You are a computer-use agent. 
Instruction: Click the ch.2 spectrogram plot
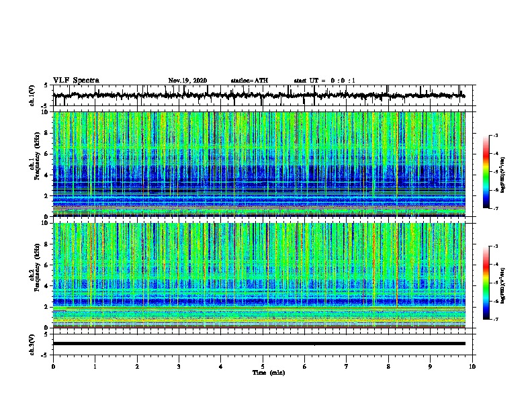(259, 275)
